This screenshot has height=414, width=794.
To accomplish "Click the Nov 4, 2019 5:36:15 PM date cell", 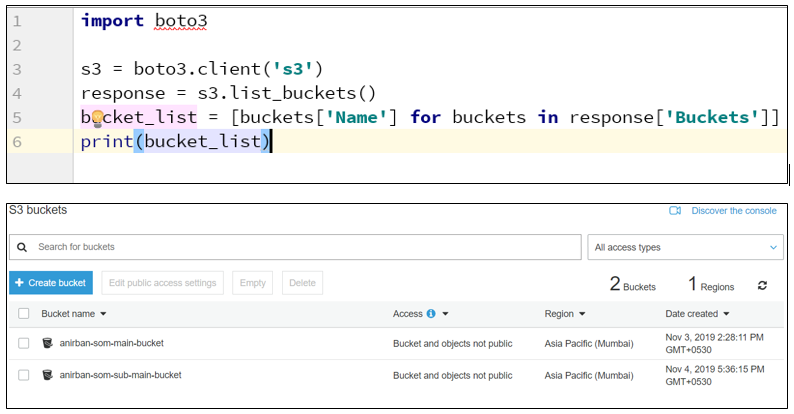I will (714, 376).
